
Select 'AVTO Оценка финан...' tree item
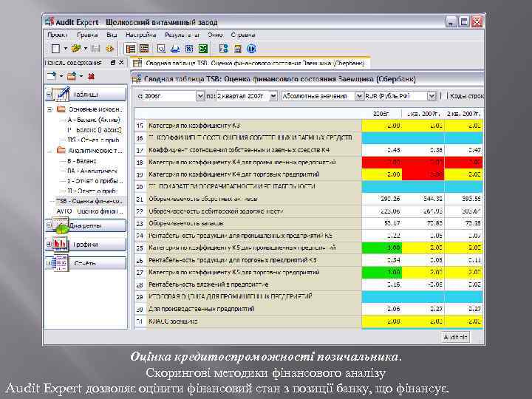pyautogui.click(x=90, y=211)
